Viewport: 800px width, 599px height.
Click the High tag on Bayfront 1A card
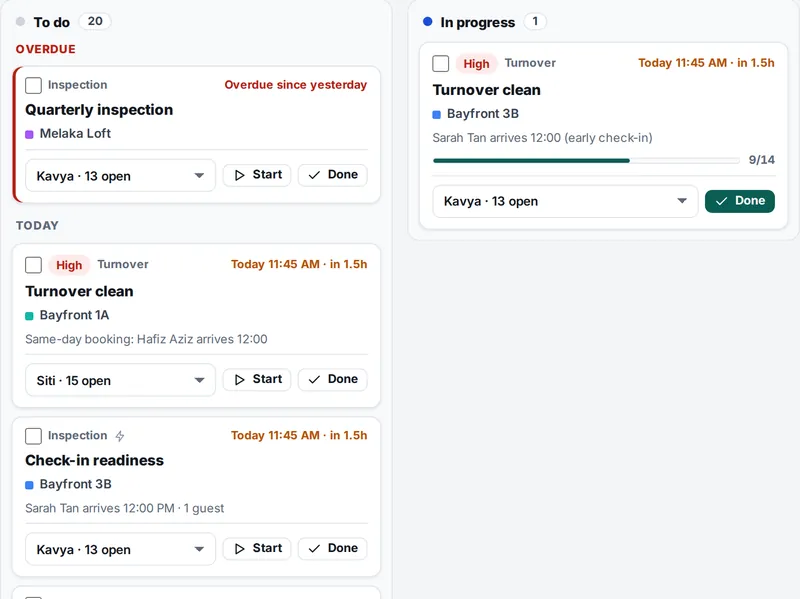[69, 265]
